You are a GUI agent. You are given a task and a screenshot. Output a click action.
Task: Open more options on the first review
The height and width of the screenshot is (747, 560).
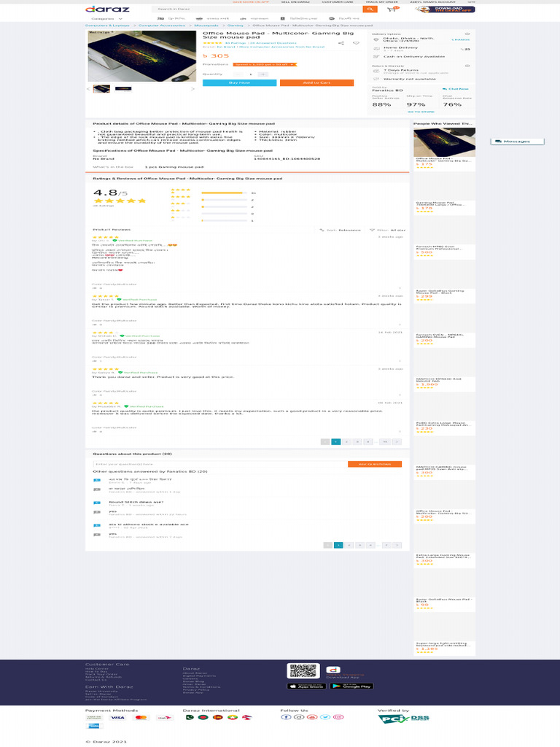pos(400,288)
